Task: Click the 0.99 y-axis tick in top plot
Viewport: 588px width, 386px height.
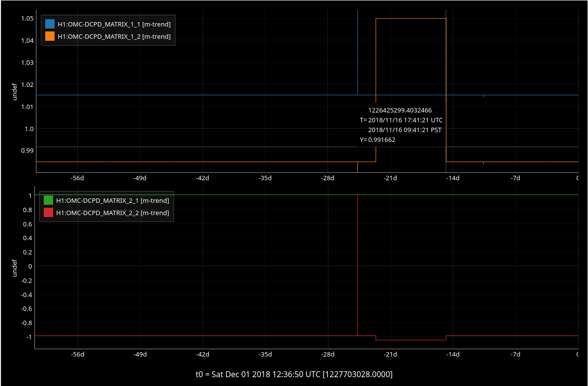Action: coord(28,150)
